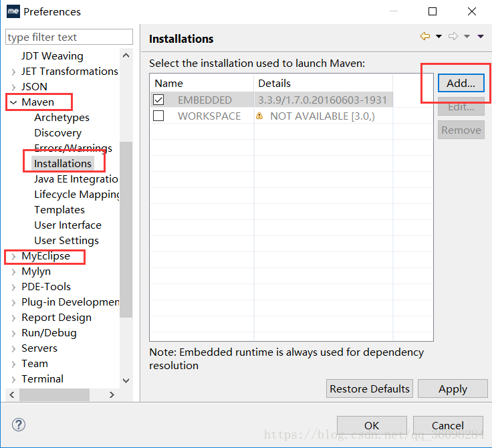Dismiss dialog with Cancel button
Screen dimensions: 492x448
(448, 425)
